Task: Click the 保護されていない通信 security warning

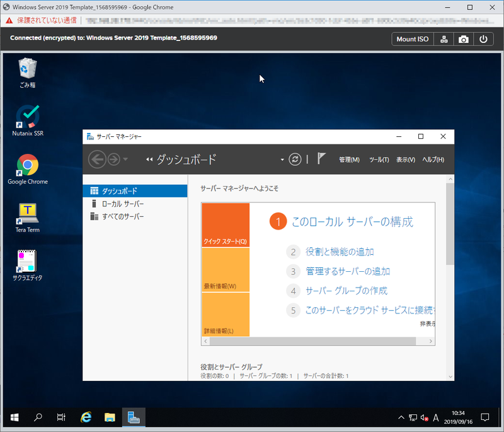Action: click(47, 21)
